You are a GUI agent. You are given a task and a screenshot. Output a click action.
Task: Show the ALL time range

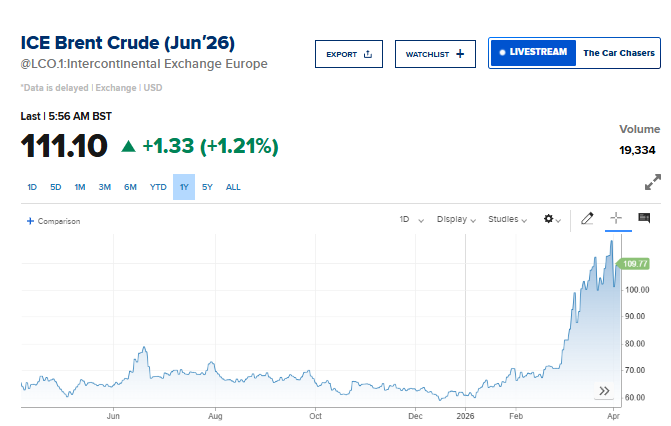point(233,187)
